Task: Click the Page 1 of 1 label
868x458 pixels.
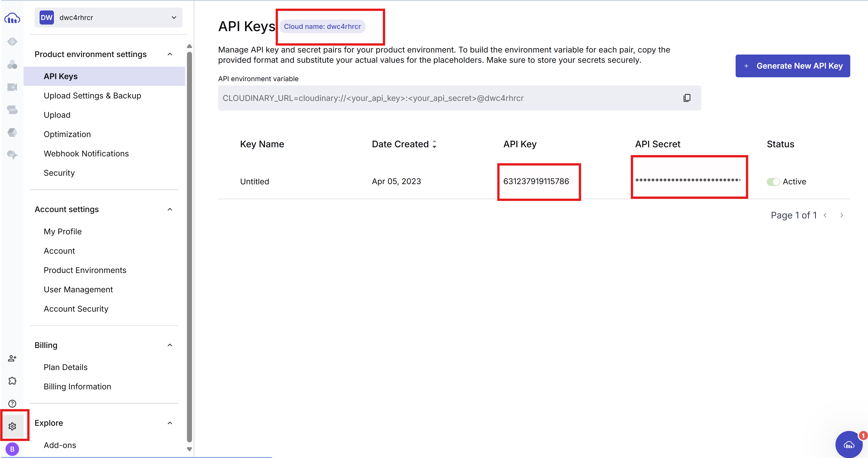Action: (x=794, y=215)
